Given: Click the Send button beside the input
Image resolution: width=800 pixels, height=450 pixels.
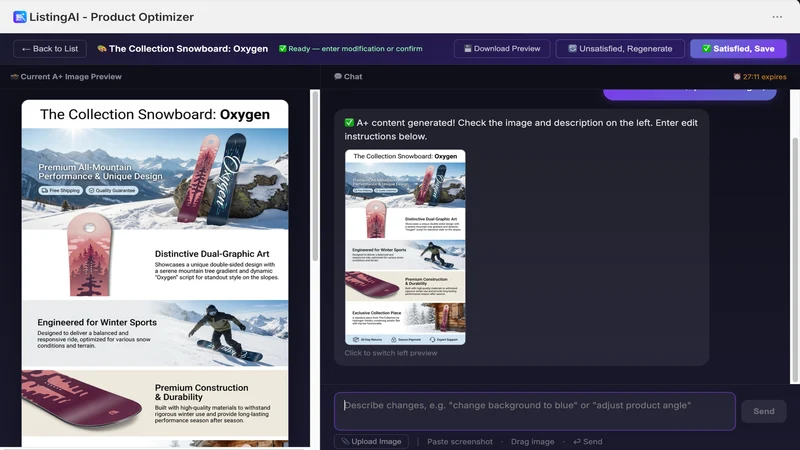Looking at the screenshot, I should click(x=763, y=411).
